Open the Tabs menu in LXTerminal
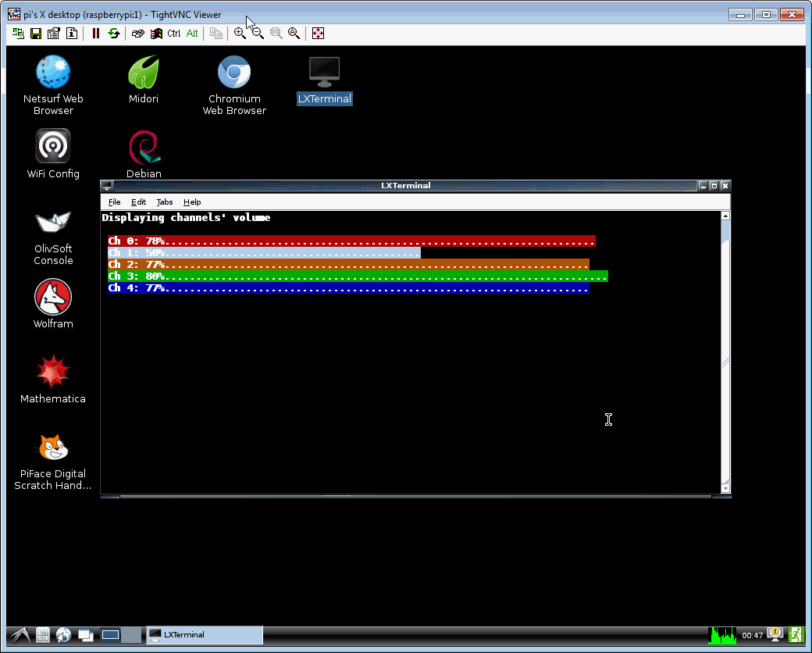Screen dimensions: 812x653 [165, 202]
